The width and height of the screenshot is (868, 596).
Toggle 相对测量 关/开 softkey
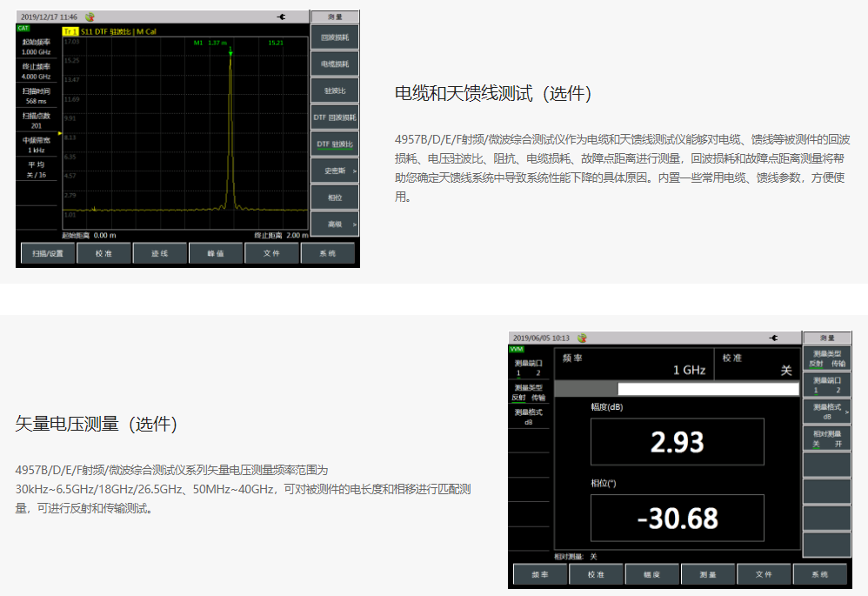[x=825, y=439]
